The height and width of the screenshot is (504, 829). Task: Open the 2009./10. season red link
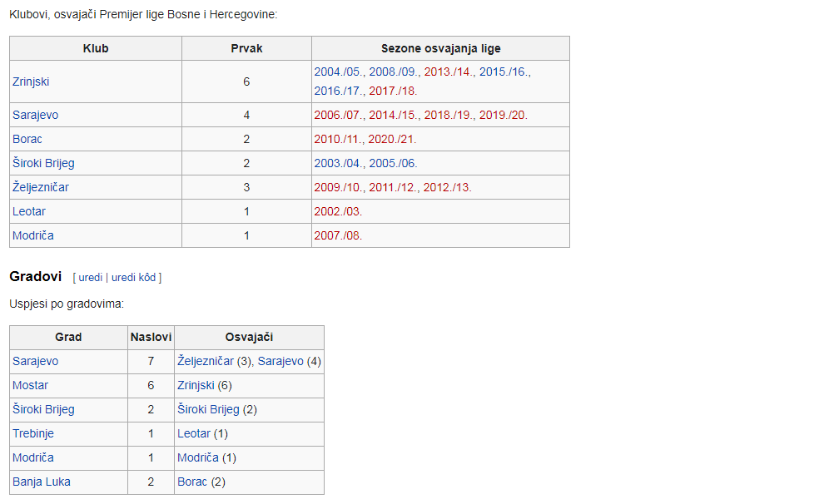coord(339,187)
